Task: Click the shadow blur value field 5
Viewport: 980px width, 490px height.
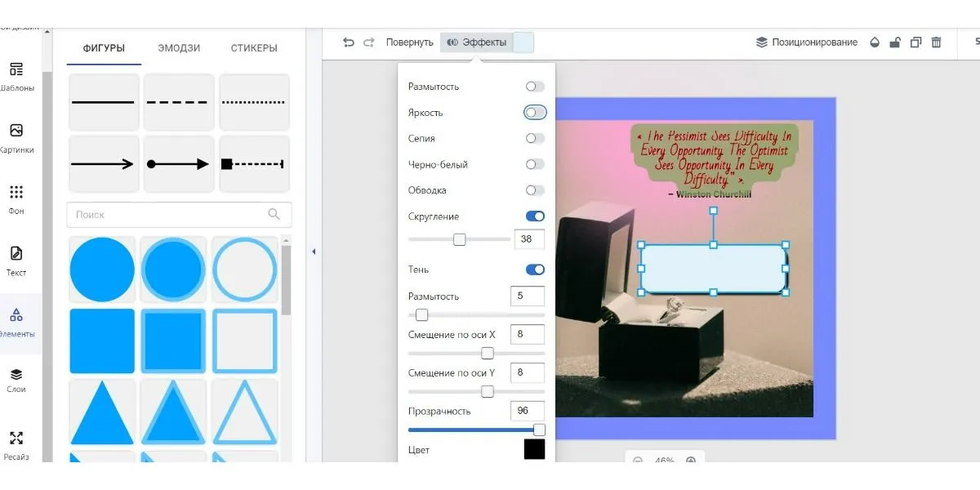Action: pyautogui.click(x=528, y=296)
